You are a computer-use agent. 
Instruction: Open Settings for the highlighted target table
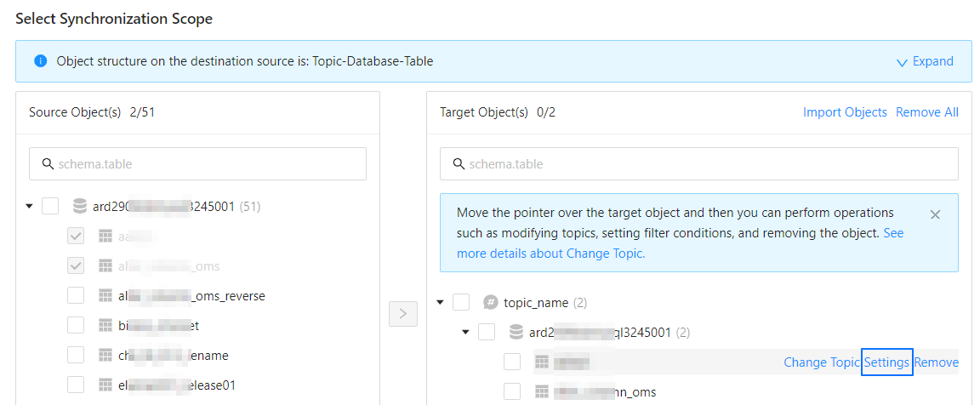[886, 362]
